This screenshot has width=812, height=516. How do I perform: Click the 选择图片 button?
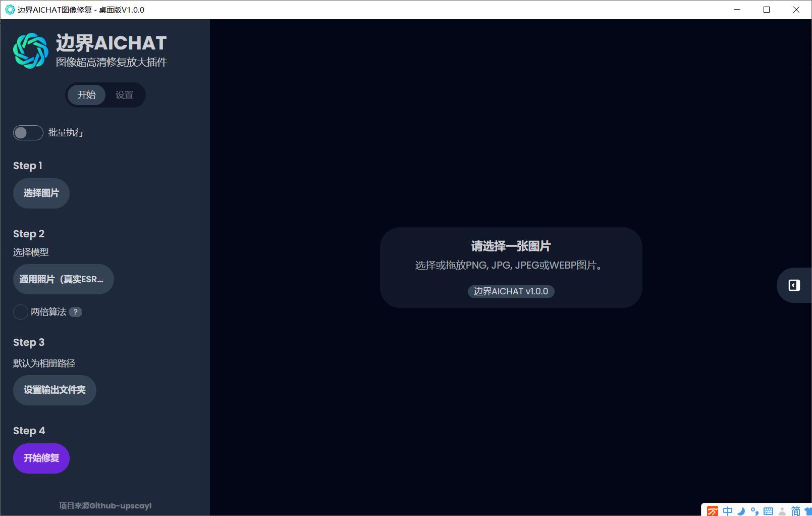coord(41,193)
